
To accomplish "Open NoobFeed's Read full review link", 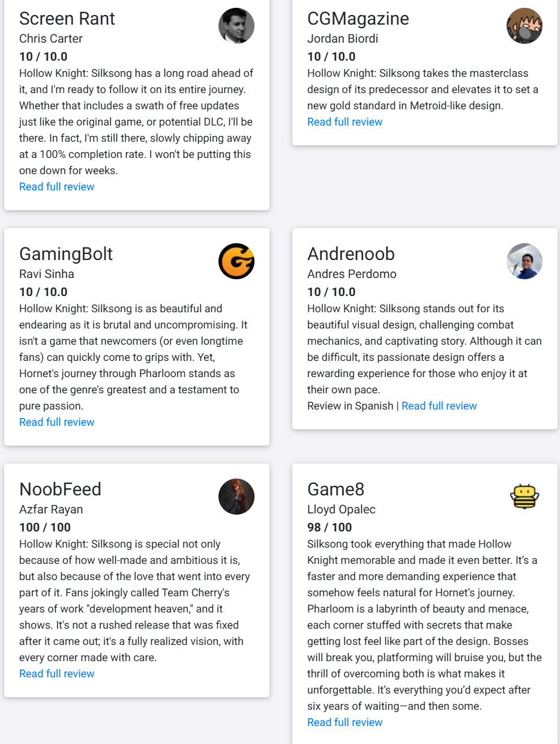I will pyautogui.click(x=57, y=674).
